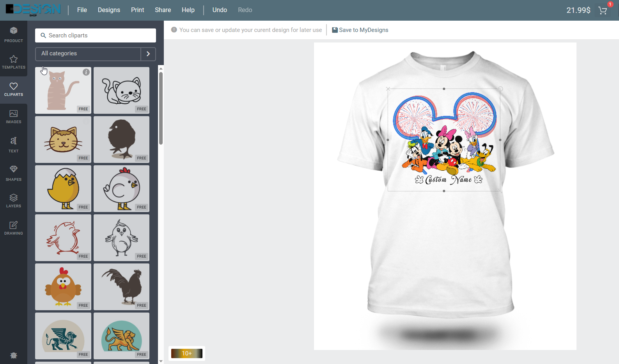Click the scroll down arrow of clipart list
Image resolution: width=619 pixels, height=364 pixels.
(161, 361)
